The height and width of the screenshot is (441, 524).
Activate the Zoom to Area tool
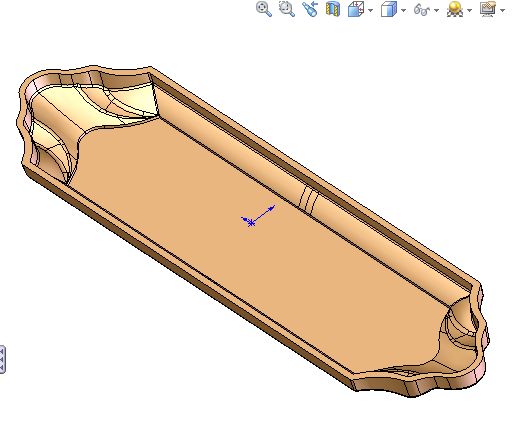[x=287, y=9]
